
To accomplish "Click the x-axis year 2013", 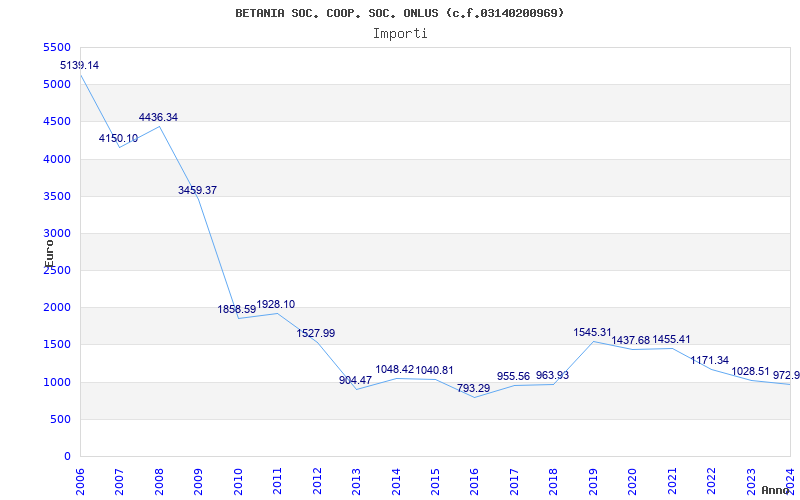I will pos(356,482).
